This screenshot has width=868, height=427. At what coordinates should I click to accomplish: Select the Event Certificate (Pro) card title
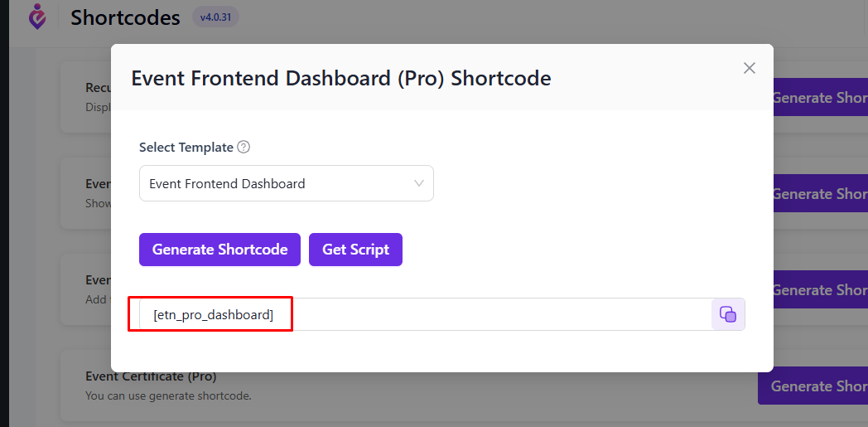pyautogui.click(x=151, y=376)
